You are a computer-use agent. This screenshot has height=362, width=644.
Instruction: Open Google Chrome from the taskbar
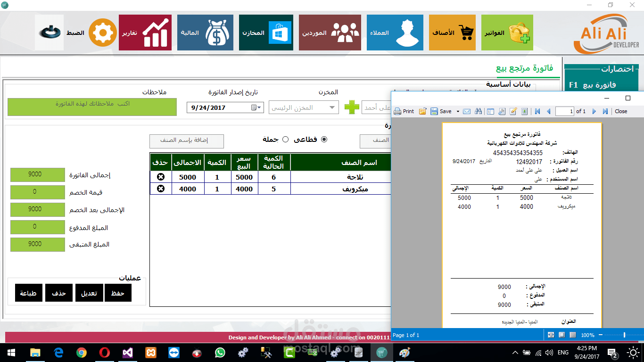[82, 353]
